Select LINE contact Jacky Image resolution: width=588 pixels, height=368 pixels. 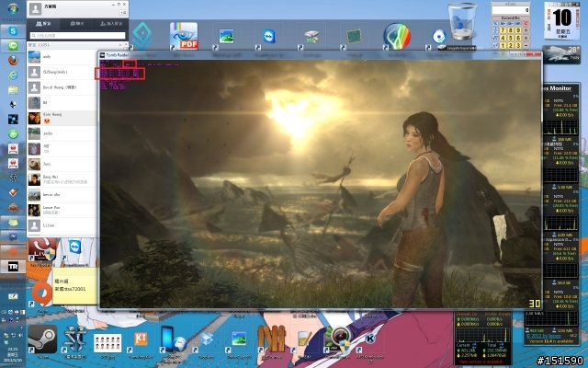pos(62,133)
